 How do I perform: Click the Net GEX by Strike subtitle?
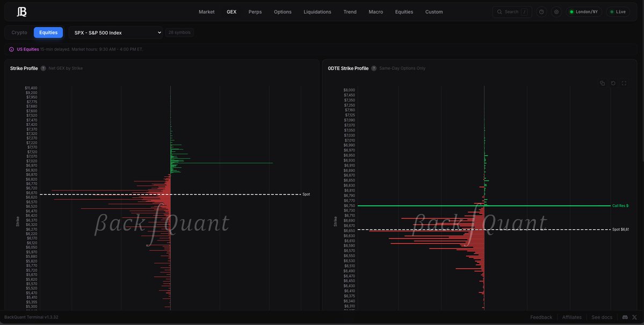point(66,68)
